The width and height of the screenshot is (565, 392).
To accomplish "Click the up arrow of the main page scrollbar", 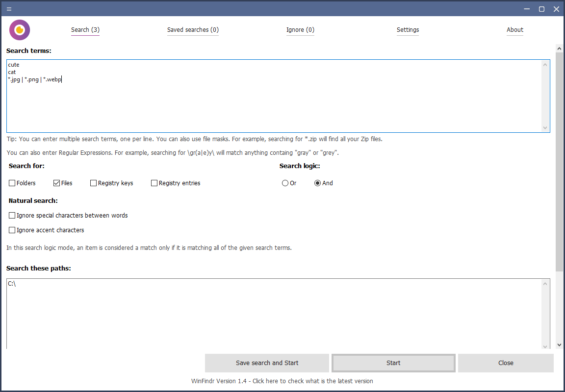I will tap(559, 48).
